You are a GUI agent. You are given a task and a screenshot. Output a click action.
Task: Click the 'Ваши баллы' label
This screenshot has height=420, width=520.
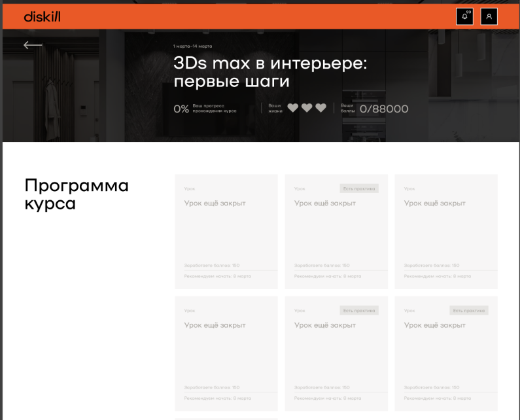click(348, 108)
